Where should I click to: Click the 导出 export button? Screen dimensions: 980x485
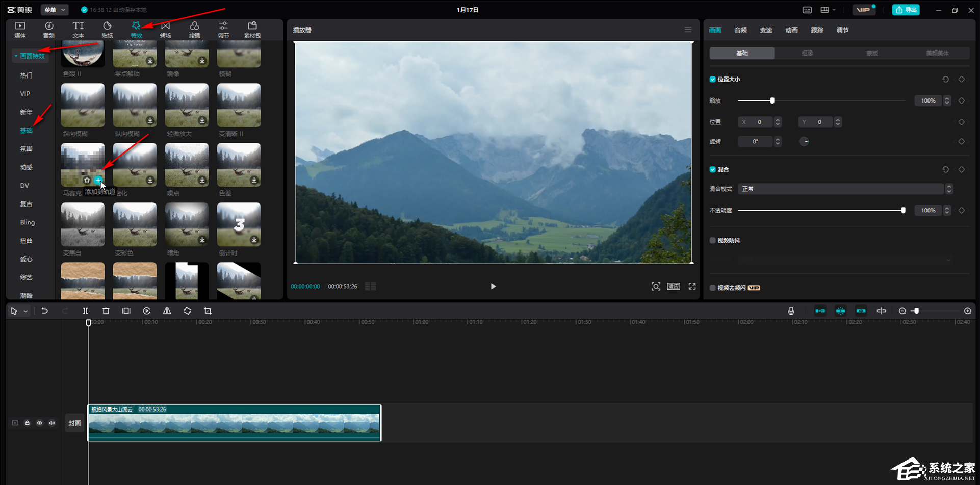(906, 10)
